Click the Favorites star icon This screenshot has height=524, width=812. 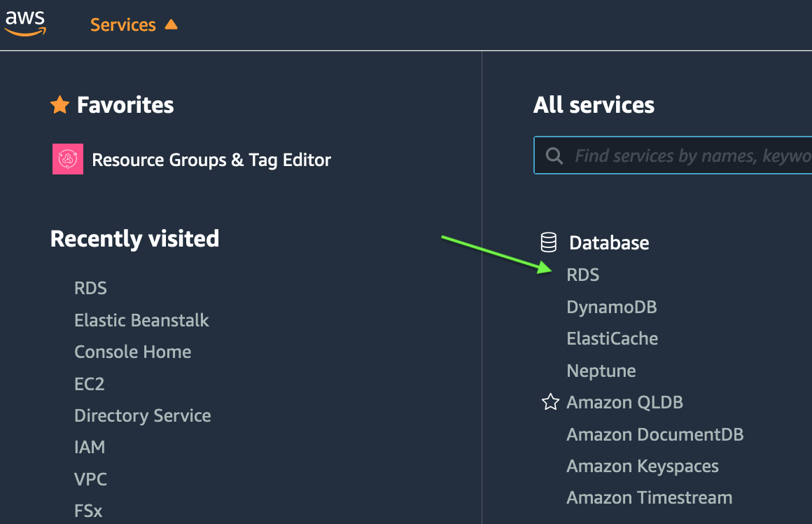(60, 106)
